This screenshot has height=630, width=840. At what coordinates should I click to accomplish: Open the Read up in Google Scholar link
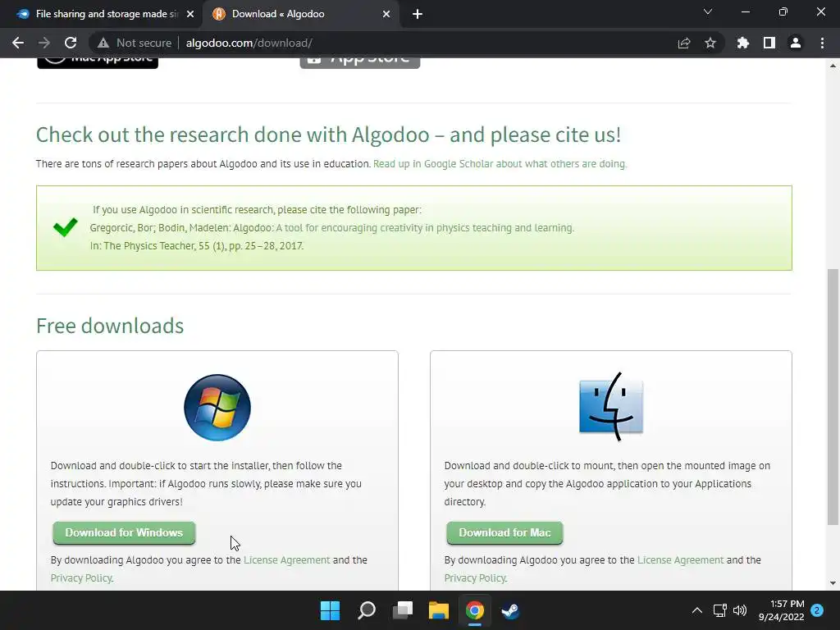500,164
